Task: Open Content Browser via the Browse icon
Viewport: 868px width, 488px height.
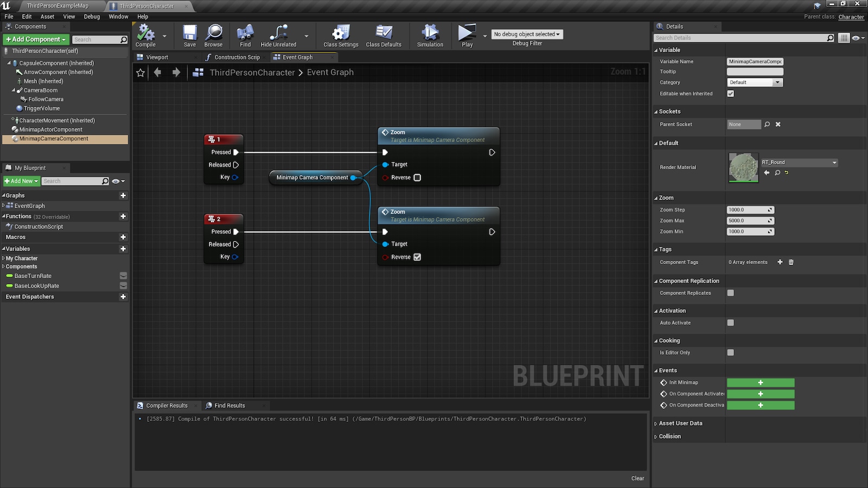Action: (213, 34)
